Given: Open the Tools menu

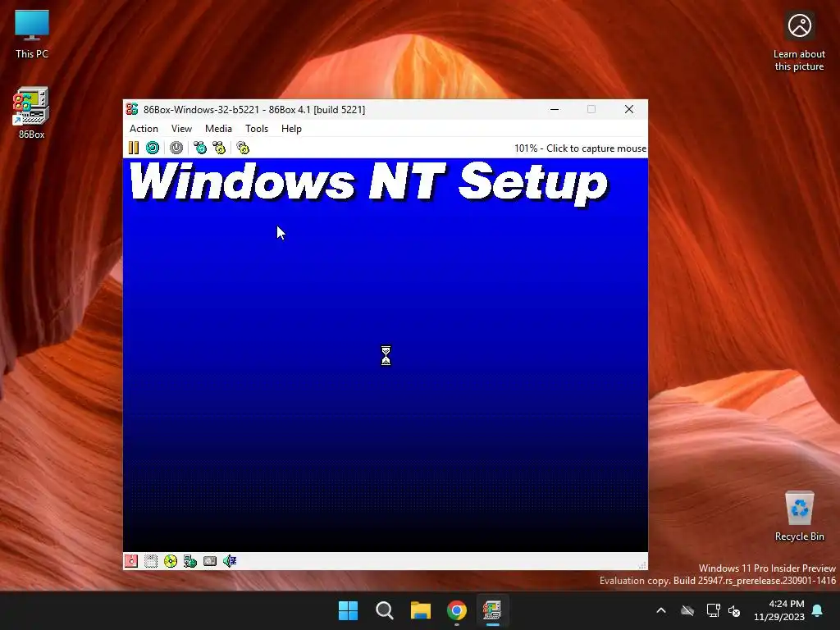Looking at the screenshot, I should pyautogui.click(x=257, y=129).
